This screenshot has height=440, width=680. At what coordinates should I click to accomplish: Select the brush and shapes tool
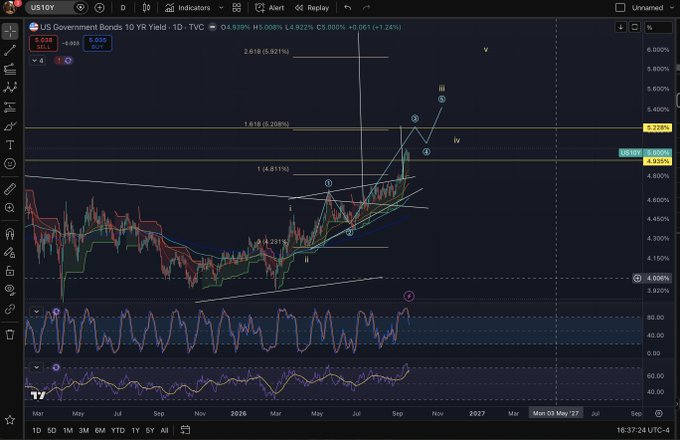[x=10, y=126]
